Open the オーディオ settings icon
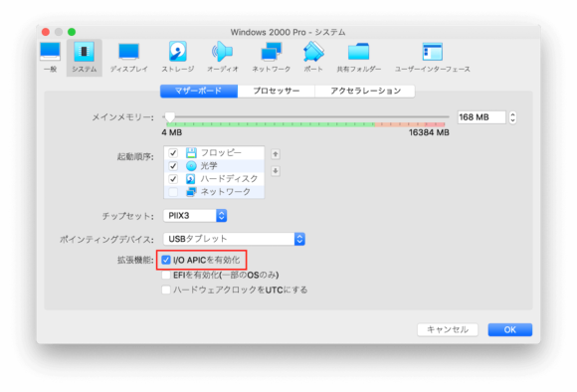This screenshot has width=577, height=392. pos(222,58)
